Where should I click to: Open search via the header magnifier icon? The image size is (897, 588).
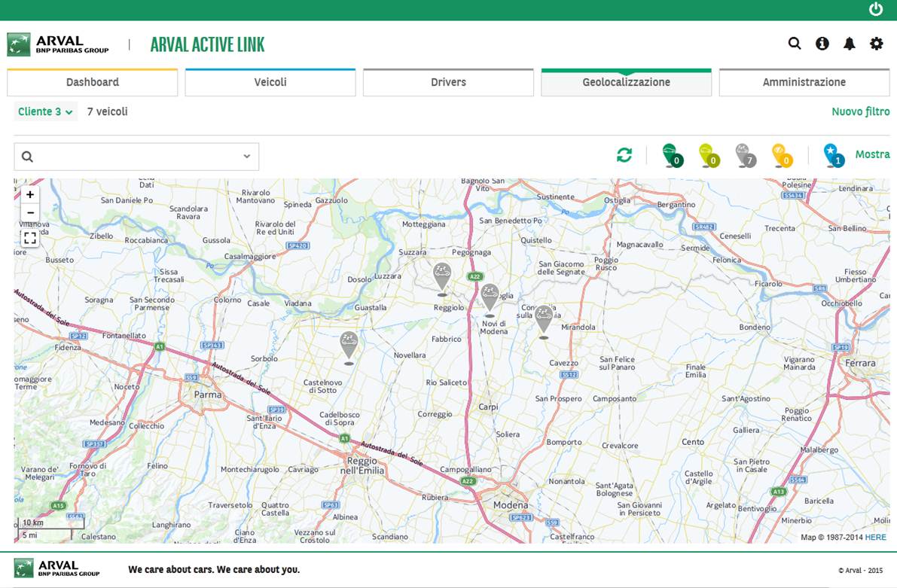click(795, 44)
